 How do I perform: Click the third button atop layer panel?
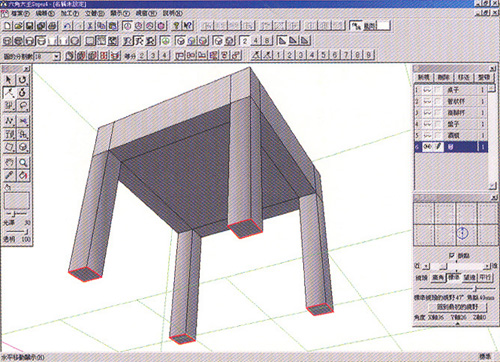coord(464,77)
